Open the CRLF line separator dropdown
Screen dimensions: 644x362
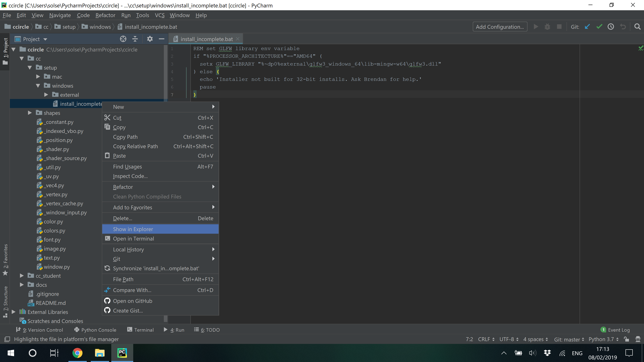[486, 339]
